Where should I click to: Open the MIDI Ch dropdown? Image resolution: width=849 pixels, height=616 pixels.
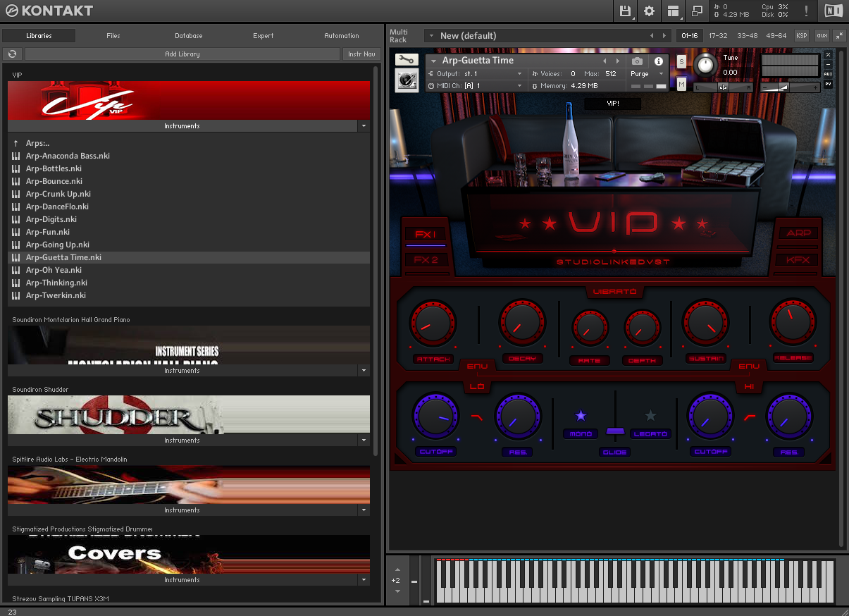click(476, 86)
